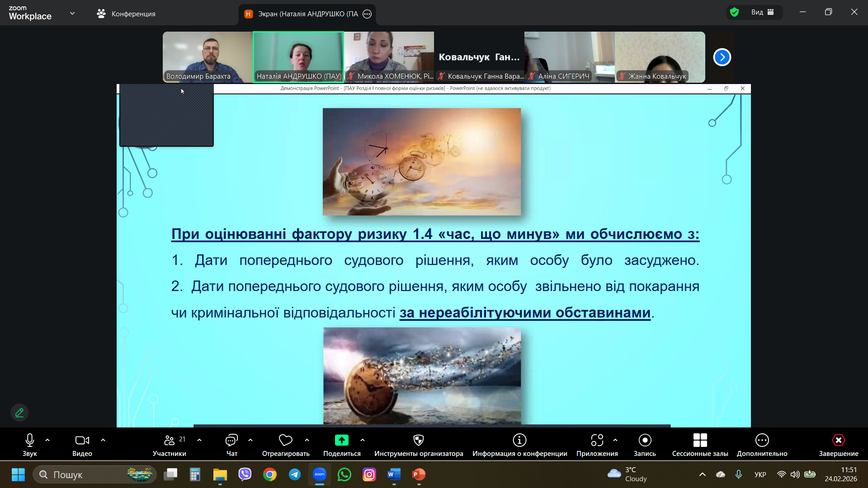This screenshot has height=488, width=868.
Task: Click the green encryption shield icon
Action: click(735, 12)
